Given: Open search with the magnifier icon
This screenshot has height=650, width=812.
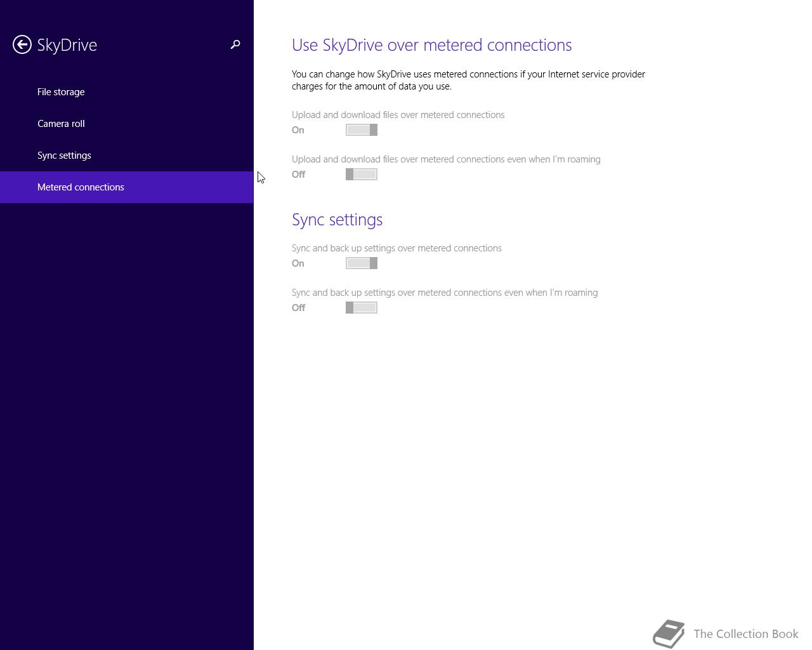Looking at the screenshot, I should click(x=235, y=44).
